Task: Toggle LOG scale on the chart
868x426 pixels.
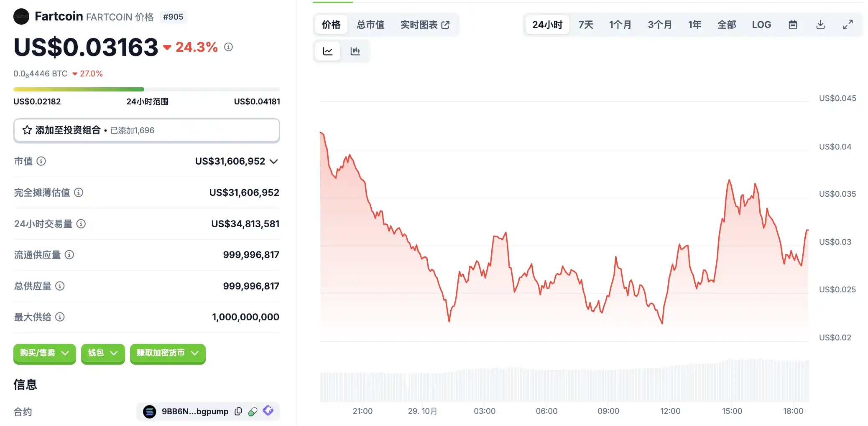Action: tap(761, 25)
